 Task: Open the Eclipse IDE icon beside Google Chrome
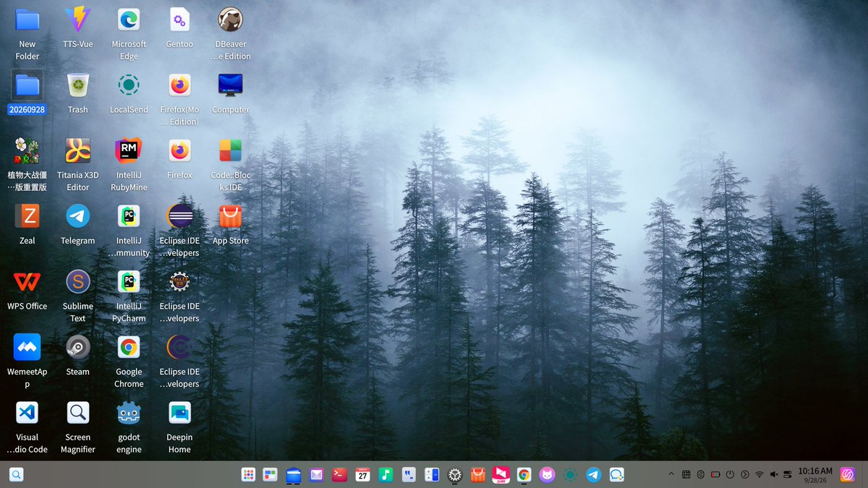click(179, 347)
